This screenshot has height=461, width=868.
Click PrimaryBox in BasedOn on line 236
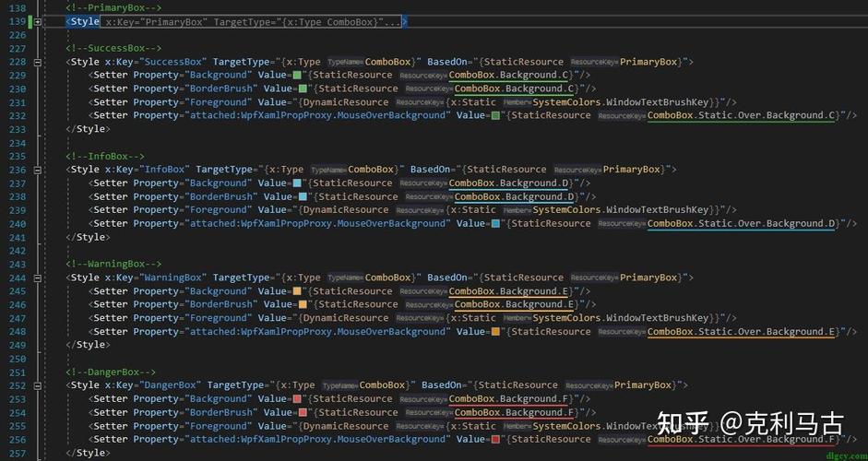[632, 170]
